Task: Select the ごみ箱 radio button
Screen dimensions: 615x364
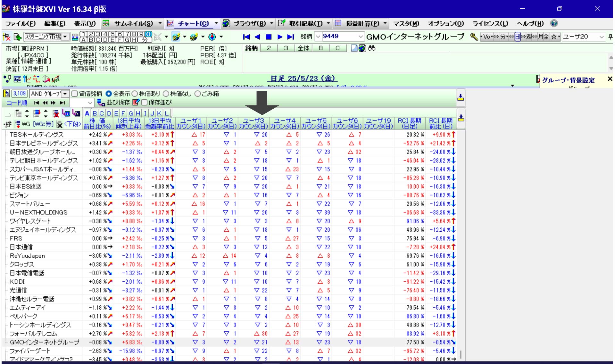Action: (x=197, y=94)
